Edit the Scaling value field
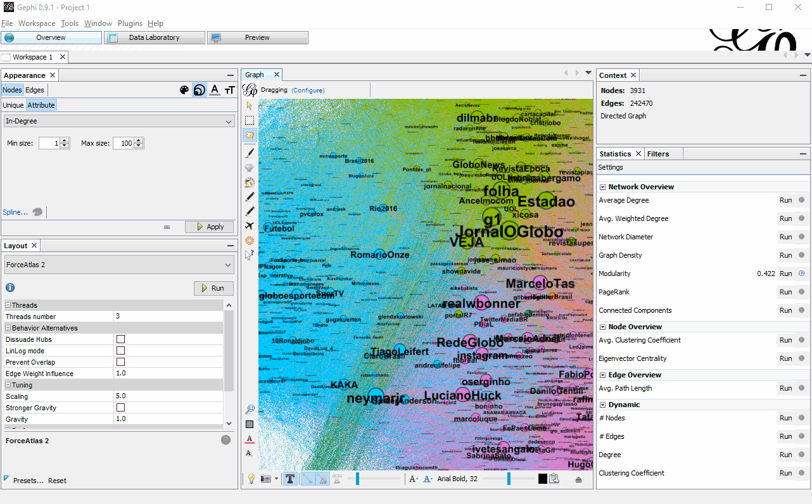 168,396
